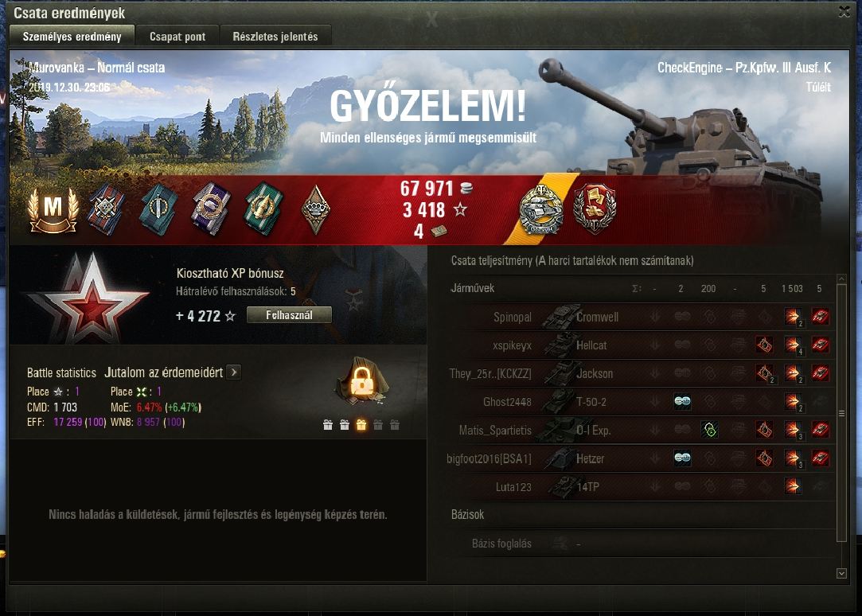
Task: Click the tank medal on the yellow ribbon
Action: 541,210
